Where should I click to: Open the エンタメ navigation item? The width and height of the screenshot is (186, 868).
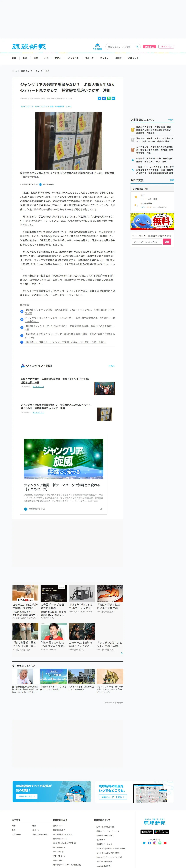click(x=104, y=58)
